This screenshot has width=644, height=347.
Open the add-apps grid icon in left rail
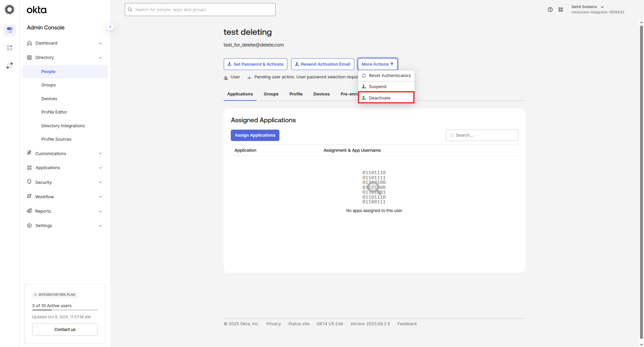[10, 48]
